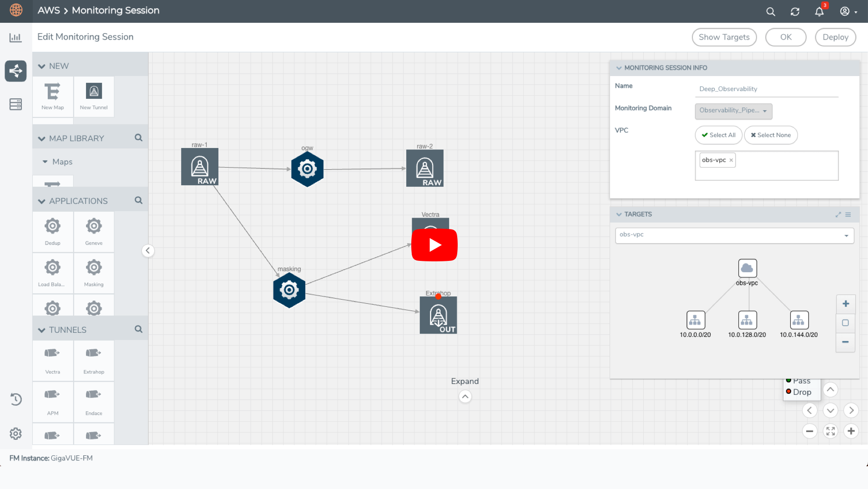Screen dimensions: 868x489
Task: Open the inventory server sidebar icon
Action: coord(15,104)
